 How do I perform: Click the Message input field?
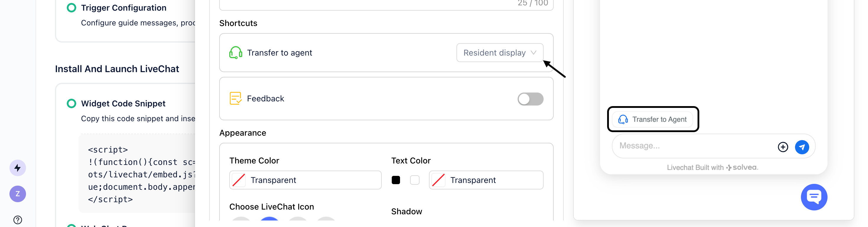(694, 146)
